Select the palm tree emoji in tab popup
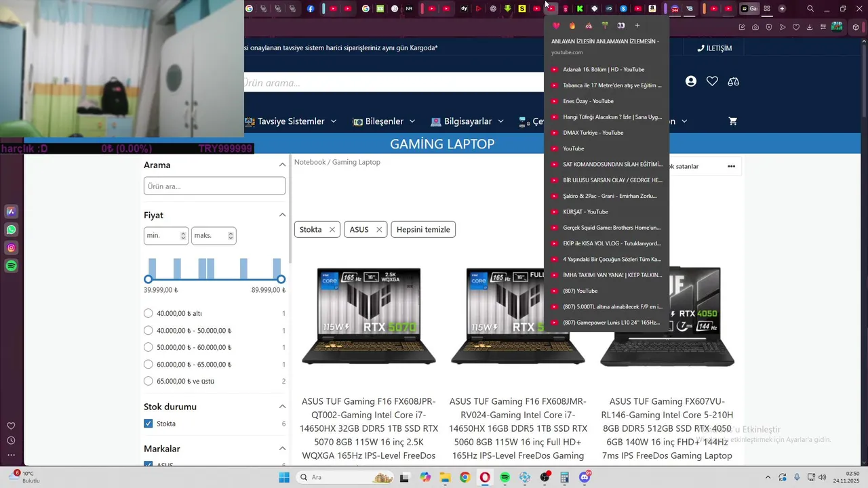The width and height of the screenshot is (868, 488). 605,26
